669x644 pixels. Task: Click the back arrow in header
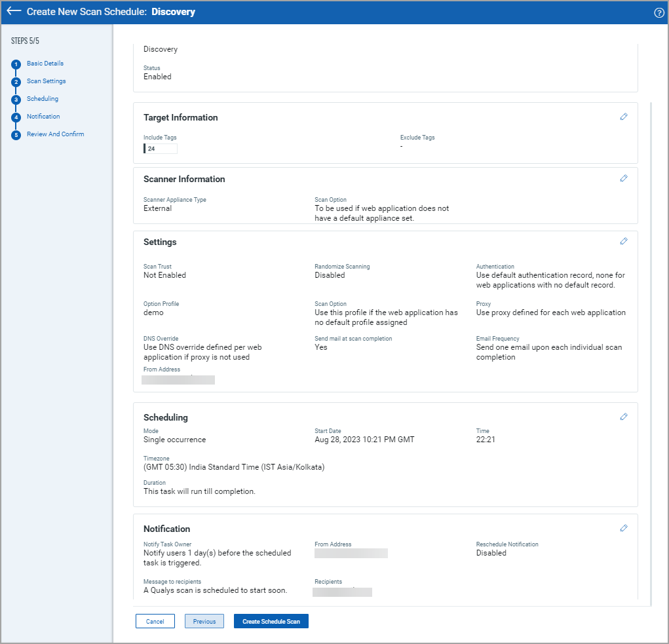click(x=14, y=12)
